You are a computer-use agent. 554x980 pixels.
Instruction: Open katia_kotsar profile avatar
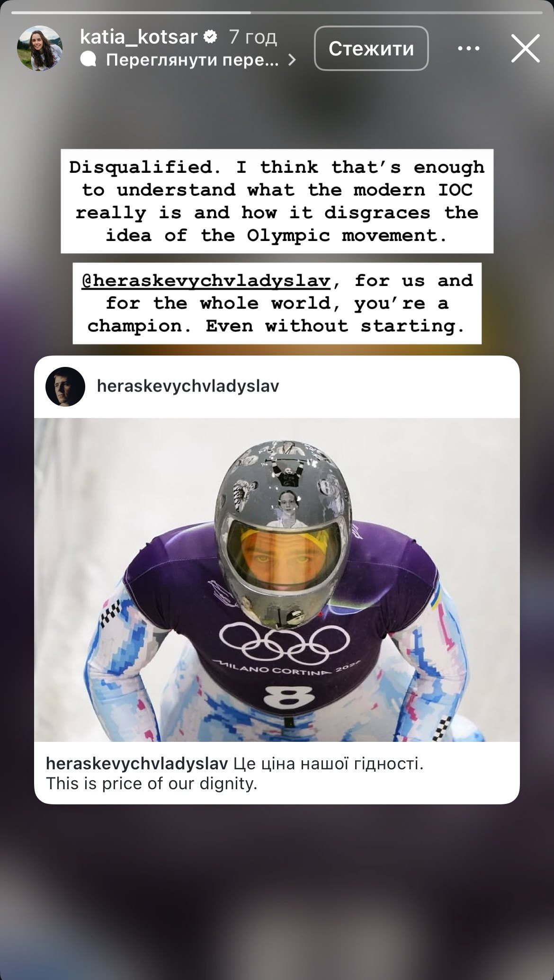click(40, 48)
